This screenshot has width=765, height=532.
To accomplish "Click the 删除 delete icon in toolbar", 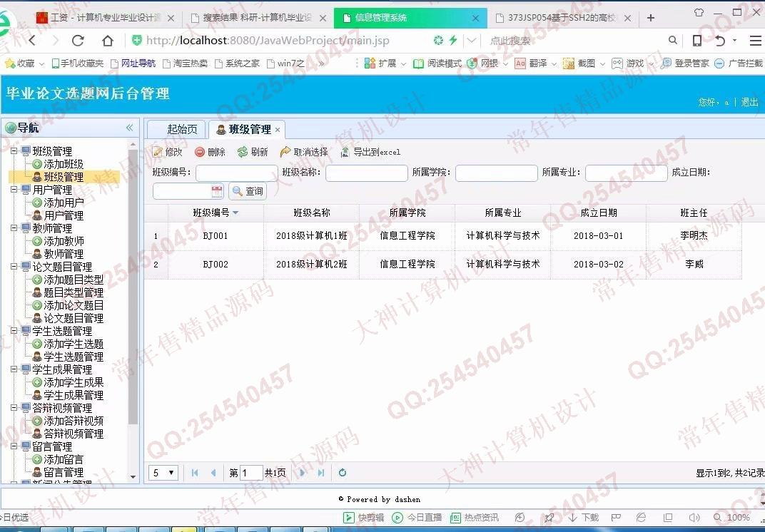I will 200,152.
